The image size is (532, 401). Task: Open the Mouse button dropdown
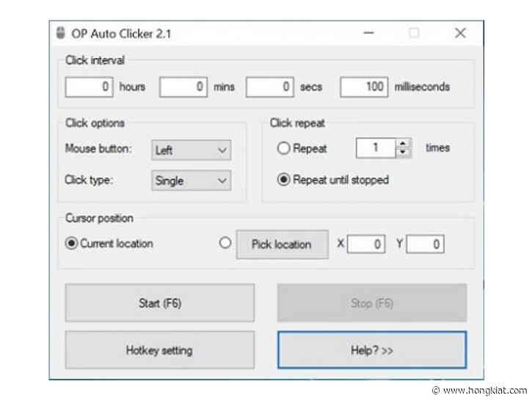tap(192, 150)
